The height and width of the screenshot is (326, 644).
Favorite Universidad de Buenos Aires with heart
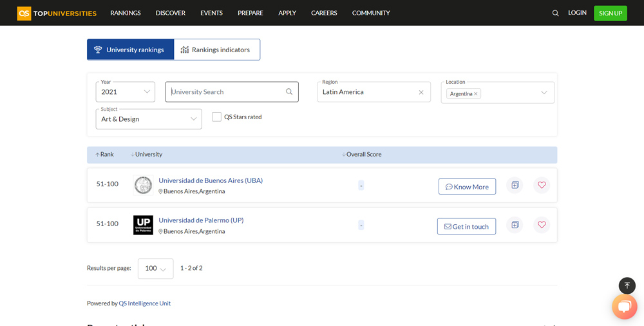542,185
